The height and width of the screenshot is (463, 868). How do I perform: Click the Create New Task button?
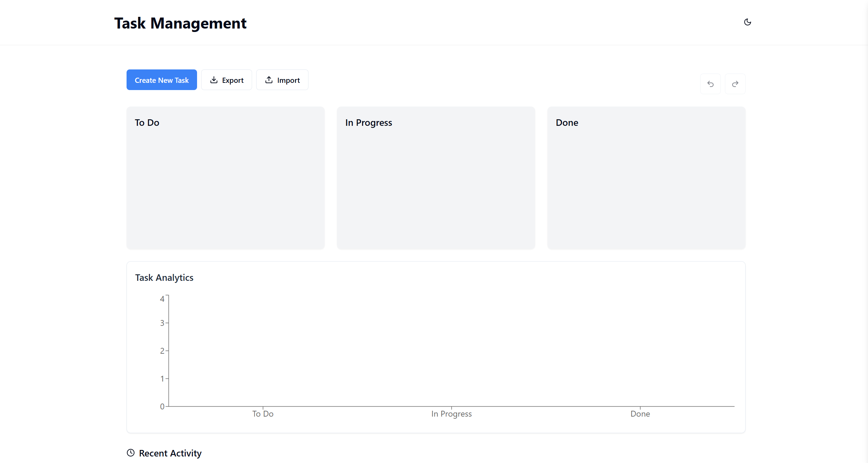tap(162, 80)
